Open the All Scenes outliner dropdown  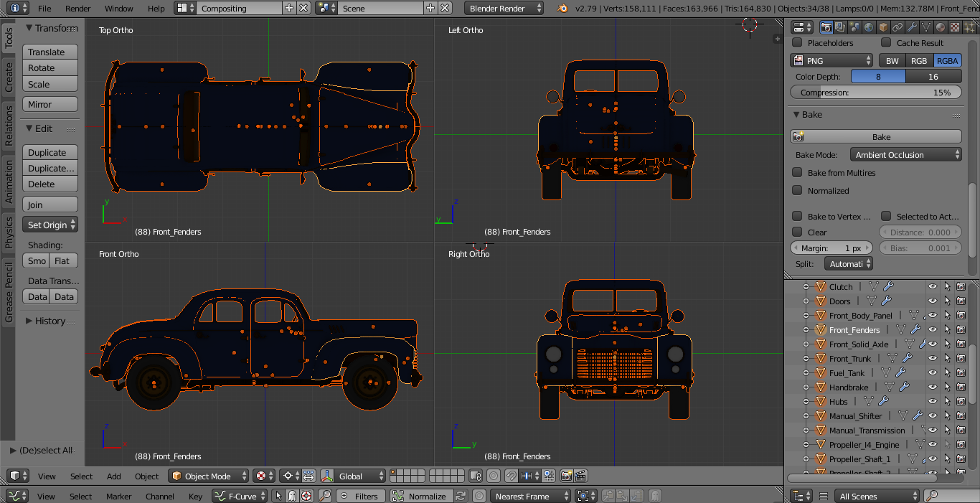[877, 496]
